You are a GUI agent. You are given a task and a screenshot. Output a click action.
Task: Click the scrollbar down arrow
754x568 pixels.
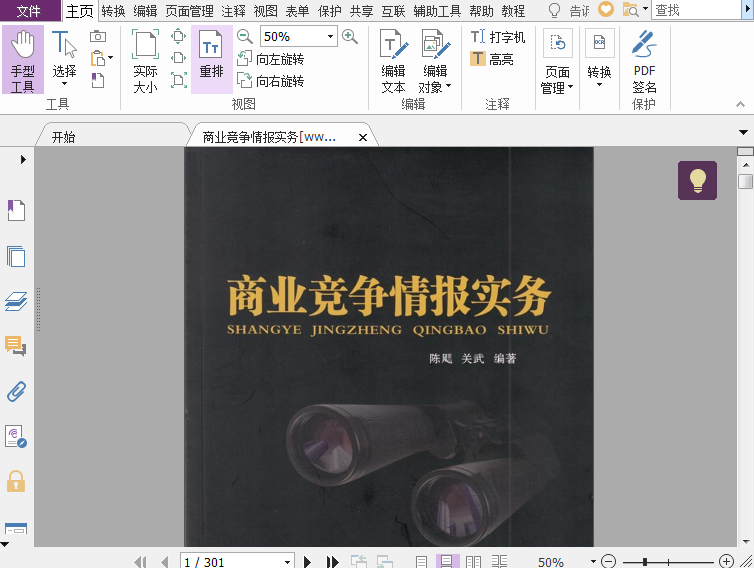coord(746,542)
